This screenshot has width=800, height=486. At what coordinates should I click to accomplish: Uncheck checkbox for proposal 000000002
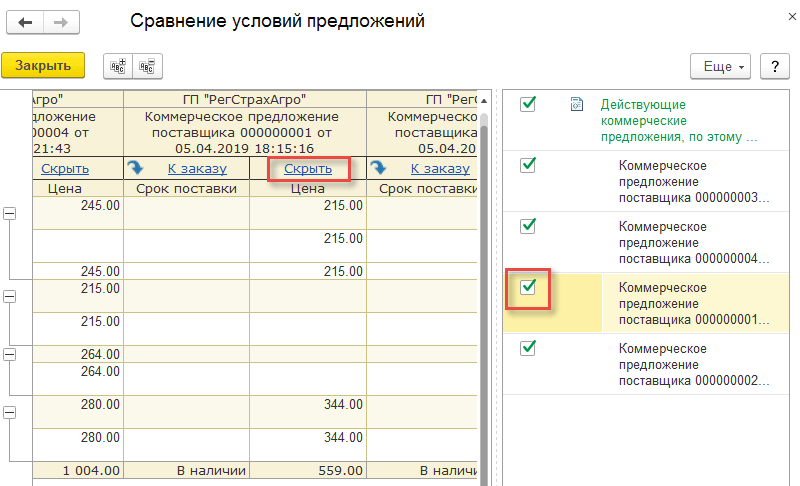coord(528,348)
